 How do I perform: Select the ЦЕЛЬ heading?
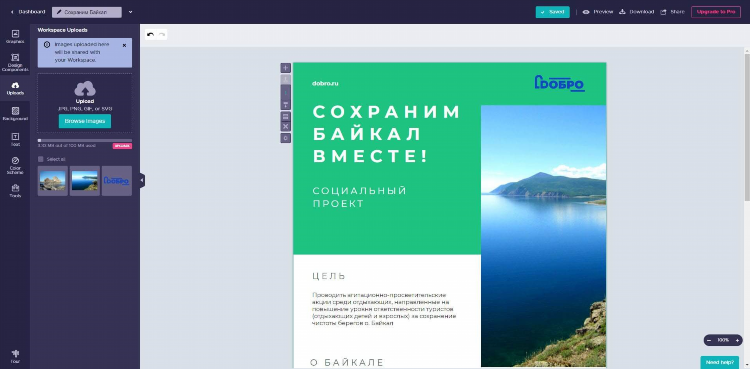coord(329,276)
